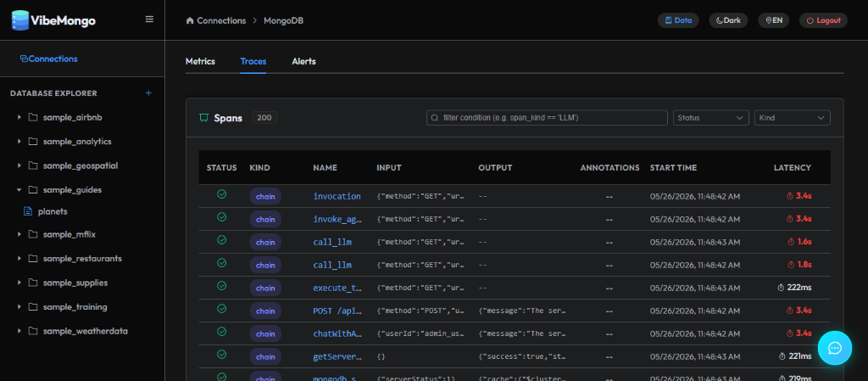Viewport: 868px width, 381px height.
Task: Click the 200 spans count badge
Action: pos(264,117)
